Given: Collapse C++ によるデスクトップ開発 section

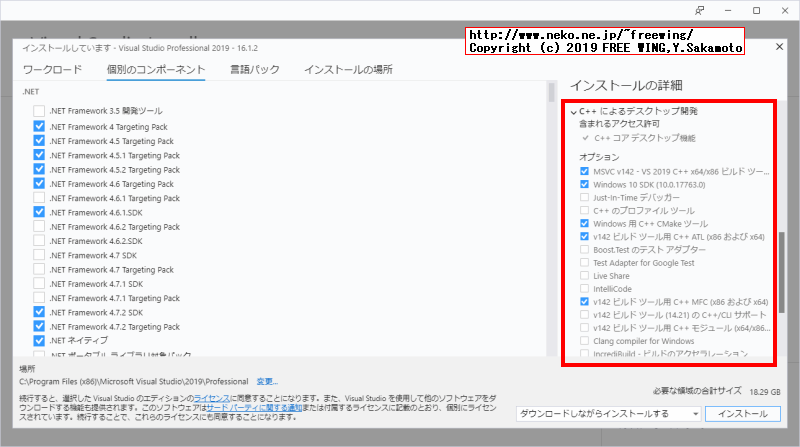Looking at the screenshot, I should [574, 112].
